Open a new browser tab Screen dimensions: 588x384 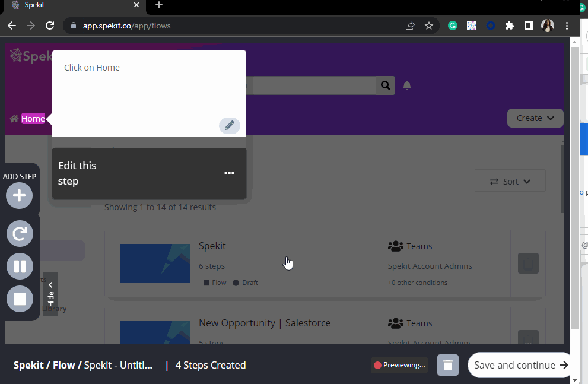(159, 5)
